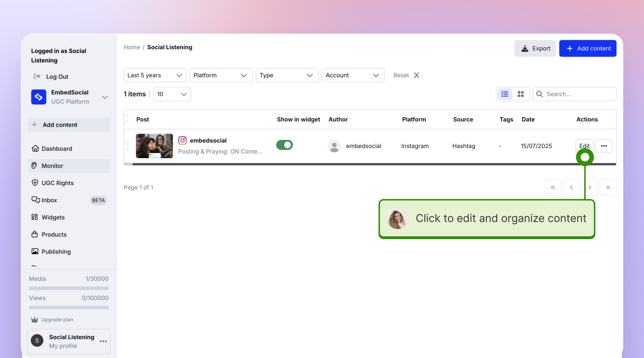This screenshot has width=644, height=358.
Task: Click the Monitor ear icon
Action: (x=34, y=165)
